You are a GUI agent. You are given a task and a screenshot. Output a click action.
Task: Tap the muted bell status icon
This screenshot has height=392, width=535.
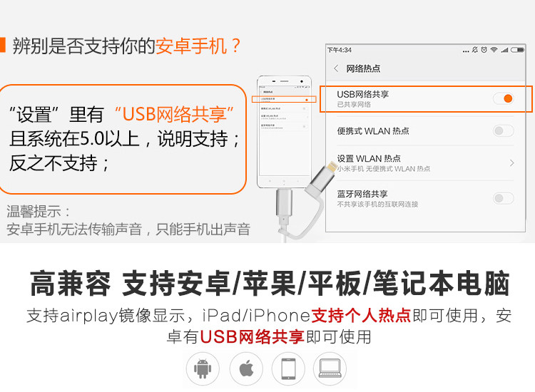click(x=474, y=50)
